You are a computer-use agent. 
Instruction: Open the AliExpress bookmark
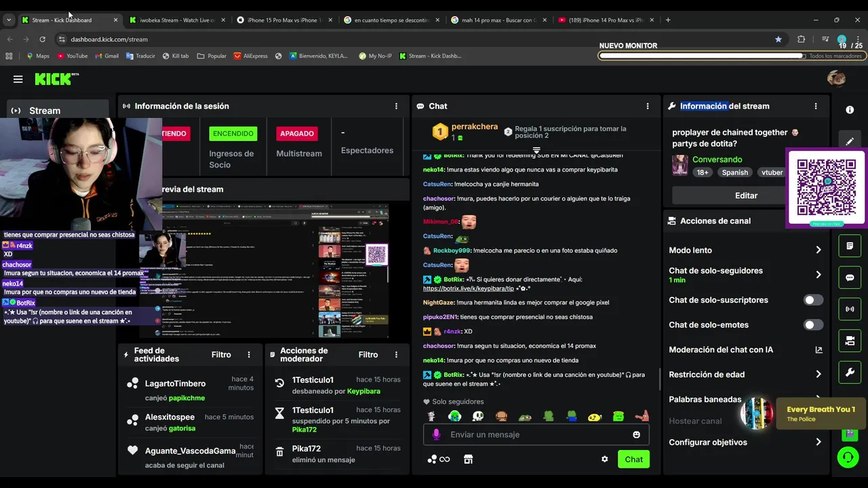tap(250, 56)
